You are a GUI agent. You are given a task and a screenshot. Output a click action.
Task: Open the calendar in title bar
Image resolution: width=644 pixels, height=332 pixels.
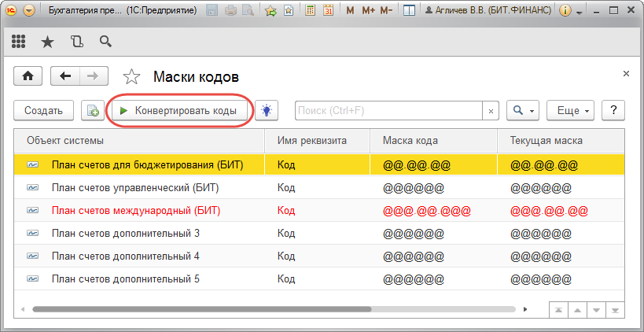[x=328, y=12]
